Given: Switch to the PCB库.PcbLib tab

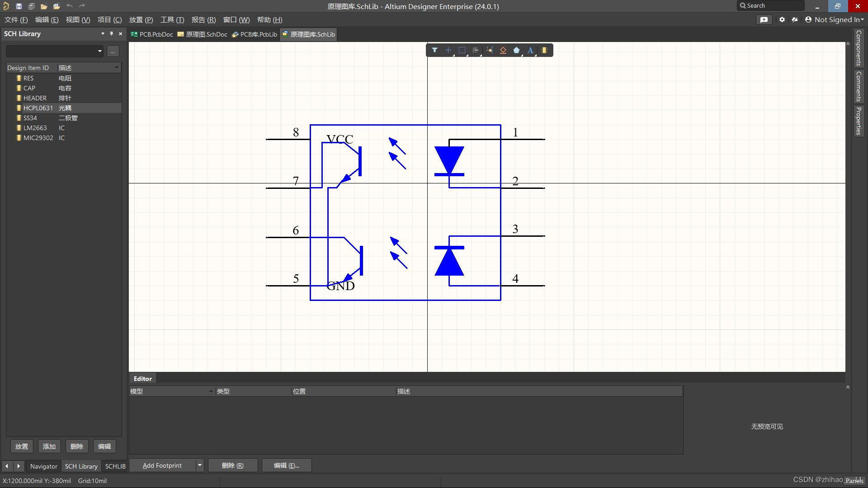Looking at the screenshot, I should click(x=255, y=34).
